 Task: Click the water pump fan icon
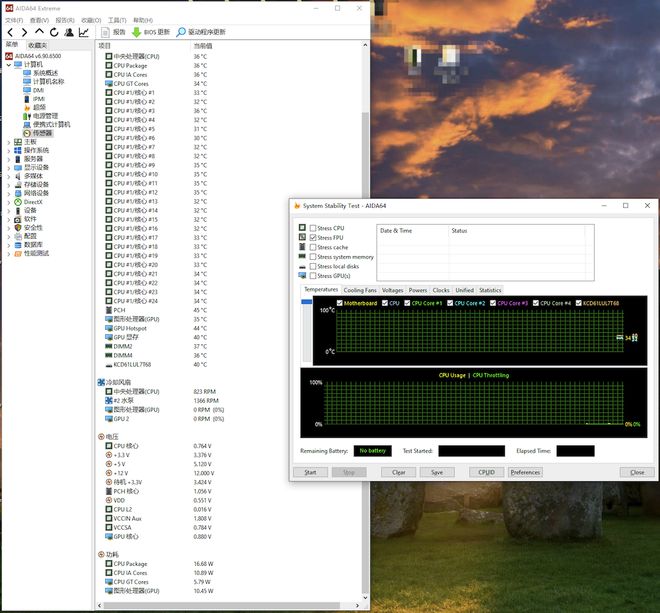[x=109, y=400]
